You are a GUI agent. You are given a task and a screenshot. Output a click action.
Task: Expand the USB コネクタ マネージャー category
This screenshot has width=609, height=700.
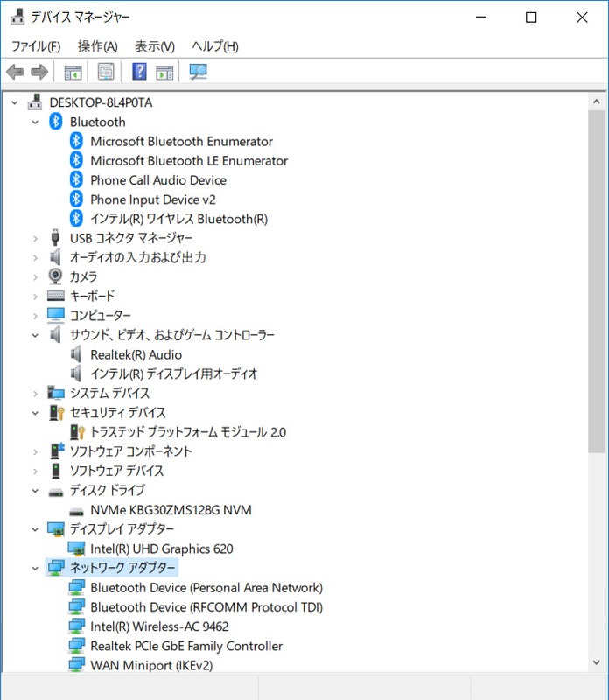[35, 238]
